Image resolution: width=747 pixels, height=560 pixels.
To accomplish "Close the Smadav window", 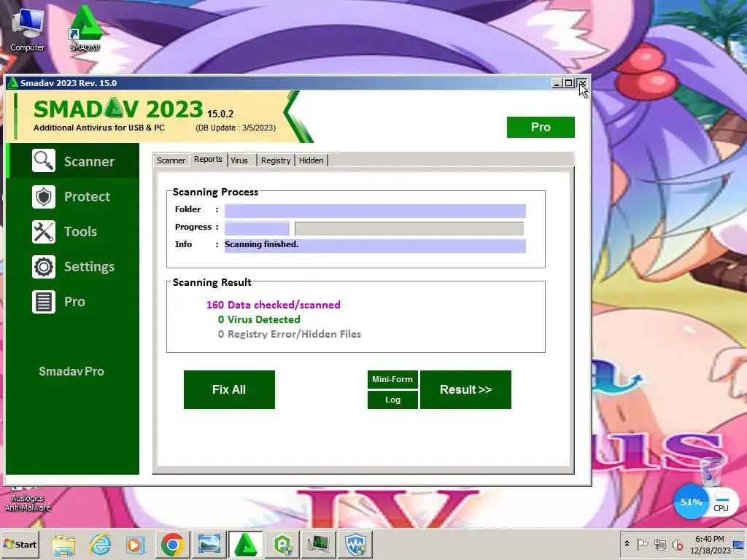I will 582,83.
